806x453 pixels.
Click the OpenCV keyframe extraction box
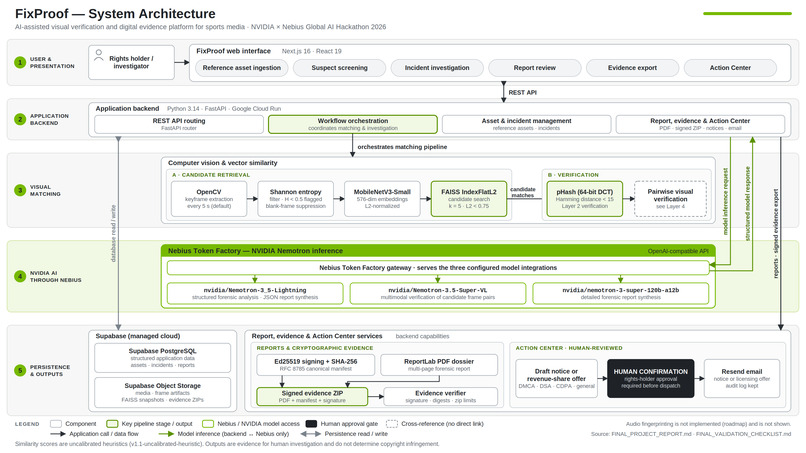point(209,198)
